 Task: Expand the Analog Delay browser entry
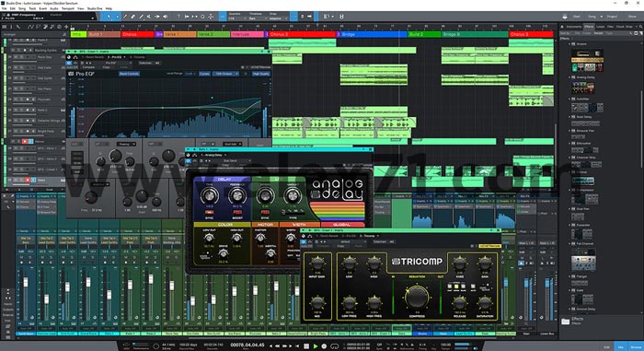click(569, 77)
